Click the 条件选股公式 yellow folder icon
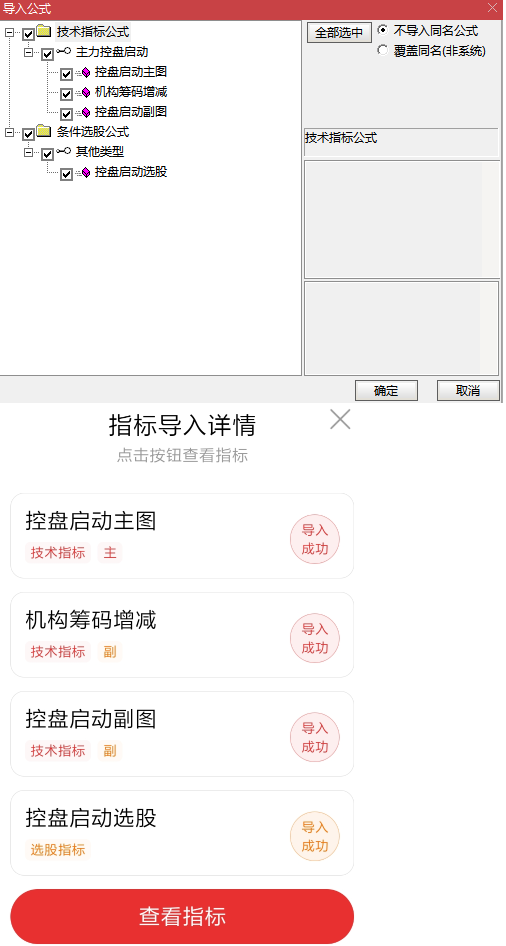This screenshot has width=506, height=946. click(43, 131)
